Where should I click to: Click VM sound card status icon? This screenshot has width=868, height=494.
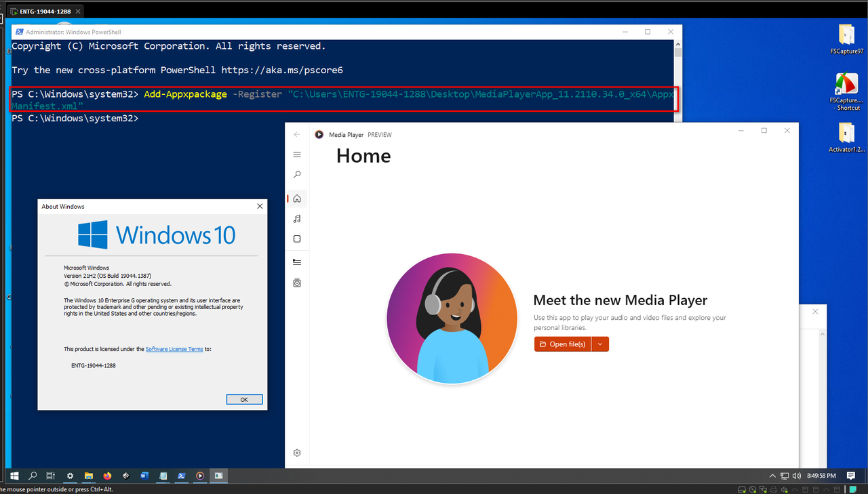click(x=785, y=489)
